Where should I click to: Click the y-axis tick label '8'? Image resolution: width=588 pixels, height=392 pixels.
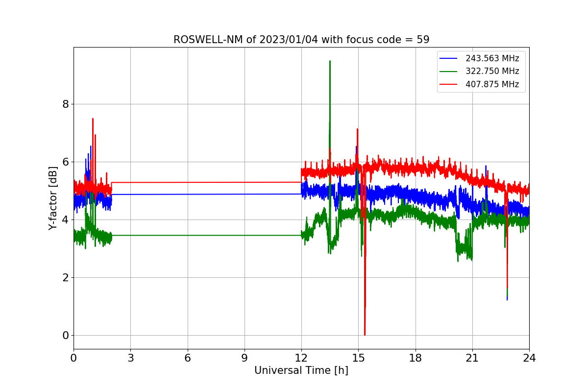(x=65, y=104)
